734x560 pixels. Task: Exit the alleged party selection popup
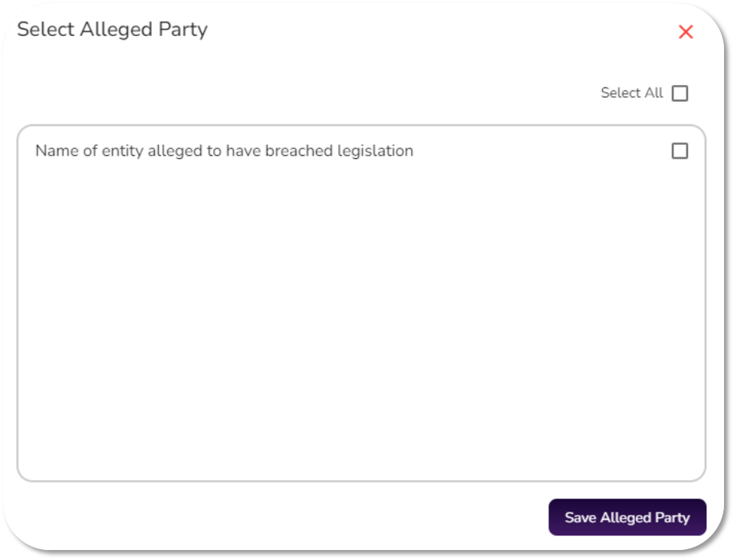[686, 32]
